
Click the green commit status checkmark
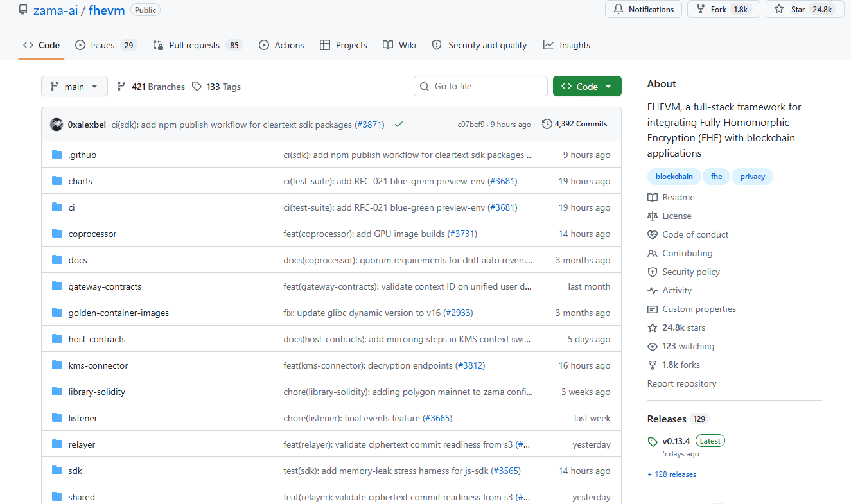399,125
